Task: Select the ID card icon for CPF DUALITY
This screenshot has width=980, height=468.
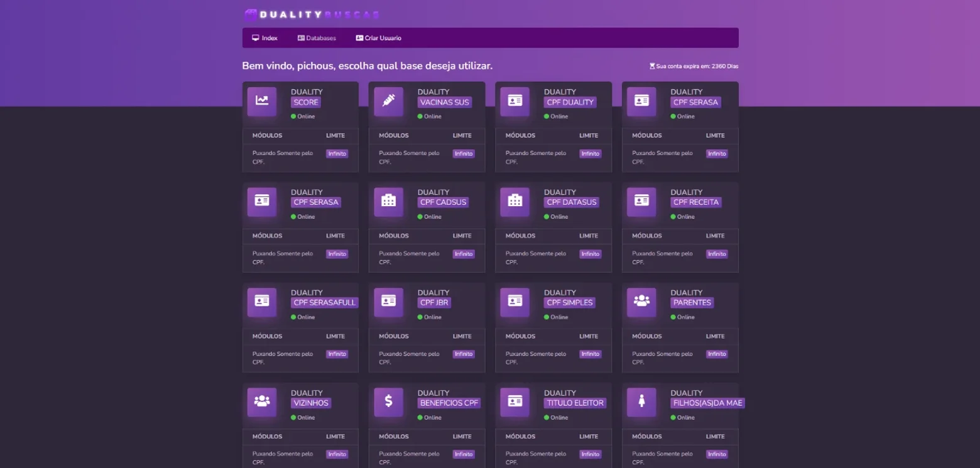Action: pos(515,101)
